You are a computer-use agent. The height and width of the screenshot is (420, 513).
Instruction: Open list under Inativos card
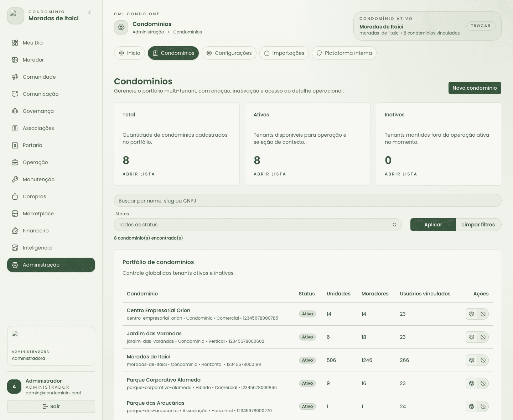401,174
